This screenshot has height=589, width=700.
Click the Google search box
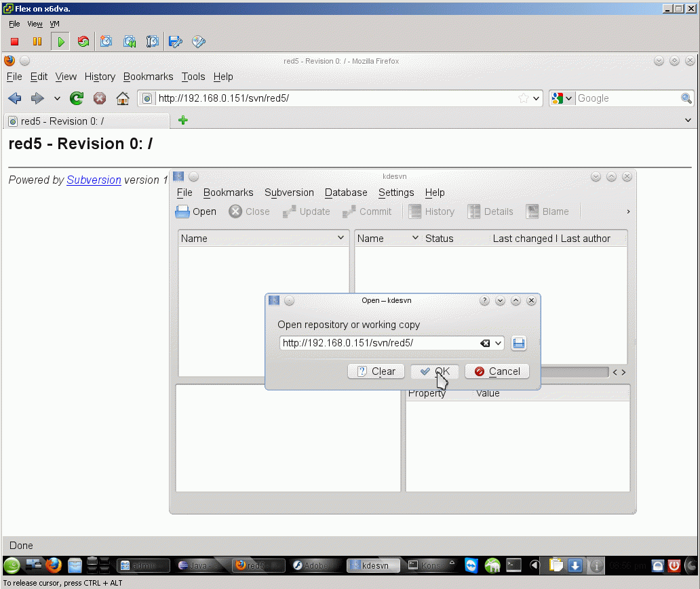tap(627, 98)
